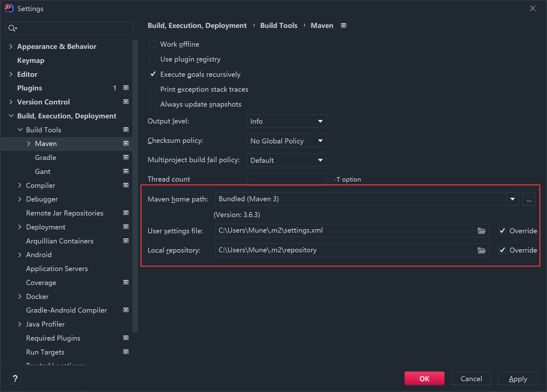Open help with the question mark button
547x392 pixels.
[15, 378]
